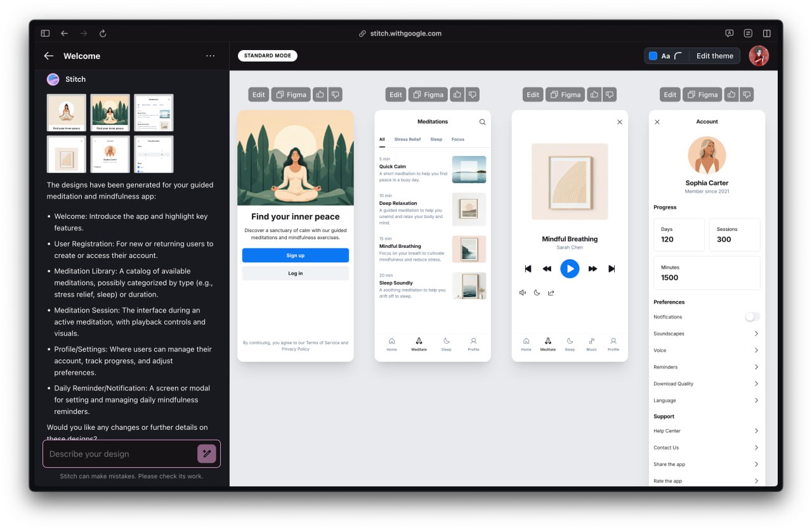This screenshot has width=812, height=530.
Task: Open the three-dots menu in chat header
Action: pyautogui.click(x=211, y=56)
